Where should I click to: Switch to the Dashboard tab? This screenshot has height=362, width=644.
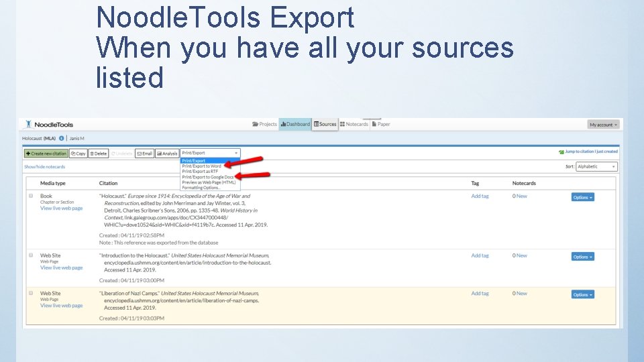tap(295, 124)
